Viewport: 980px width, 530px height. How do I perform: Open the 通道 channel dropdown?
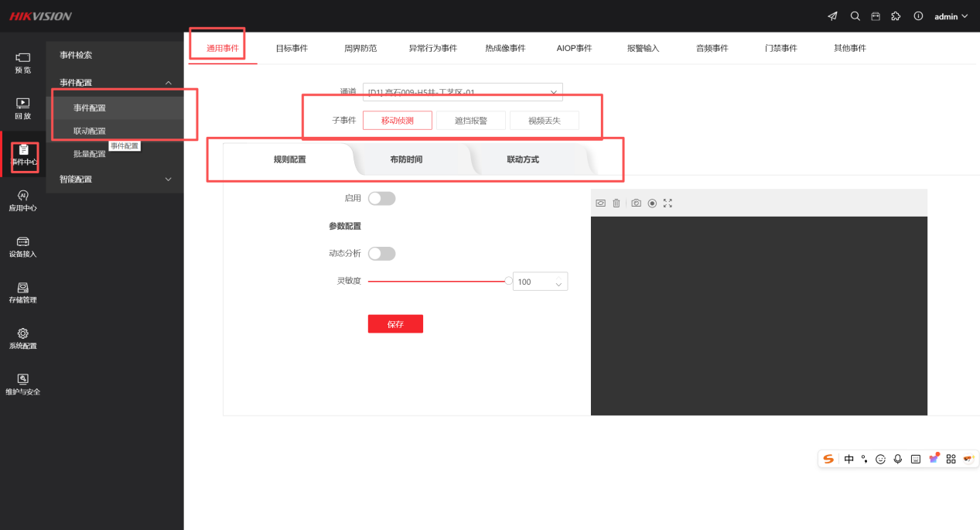coord(463,92)
